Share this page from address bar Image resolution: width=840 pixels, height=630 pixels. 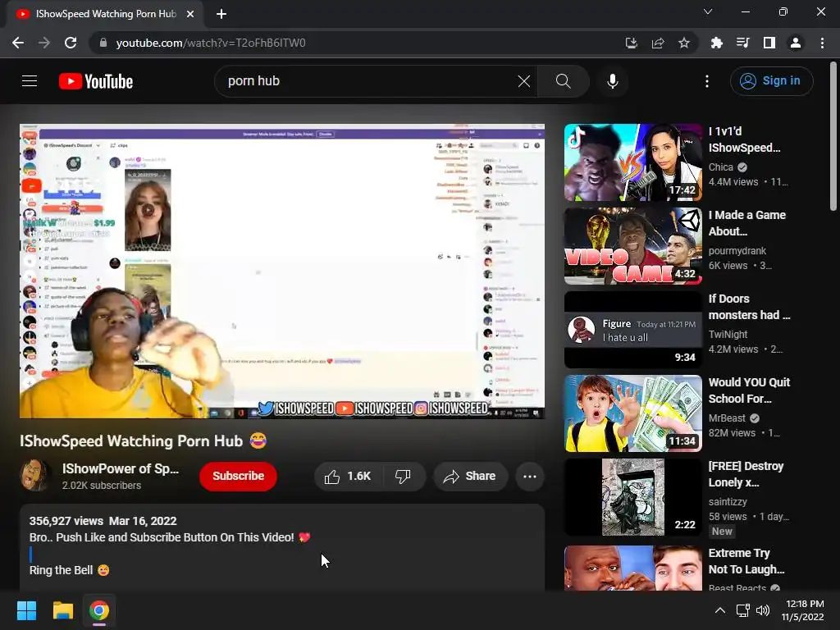pyautogui.click(x=658, y=43)
